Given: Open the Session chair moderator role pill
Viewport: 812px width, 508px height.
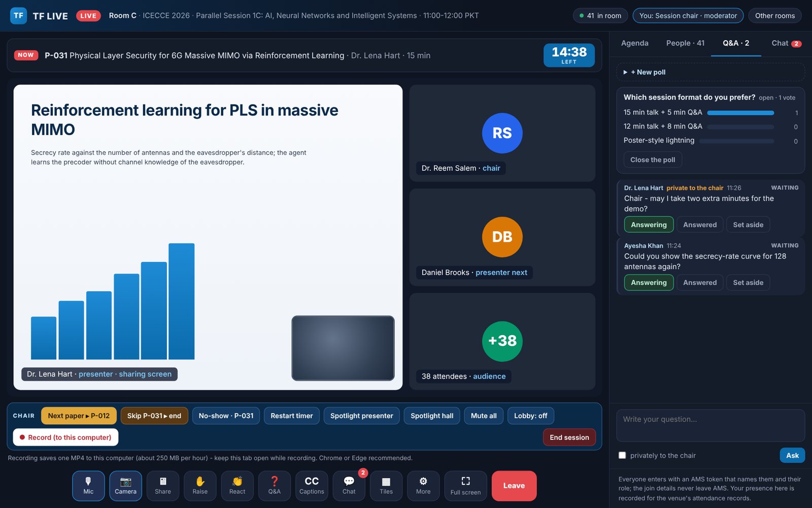Looking at the screenshot, I should [688, 16].
